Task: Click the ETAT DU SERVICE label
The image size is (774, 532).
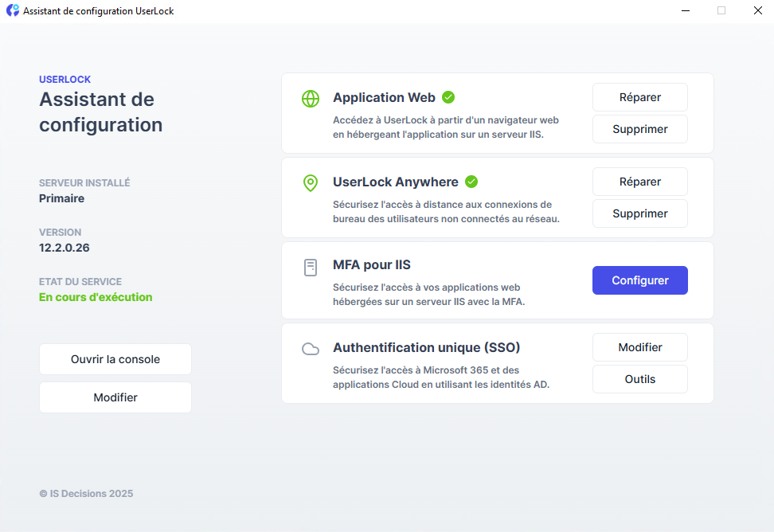Action: point(80,282)
